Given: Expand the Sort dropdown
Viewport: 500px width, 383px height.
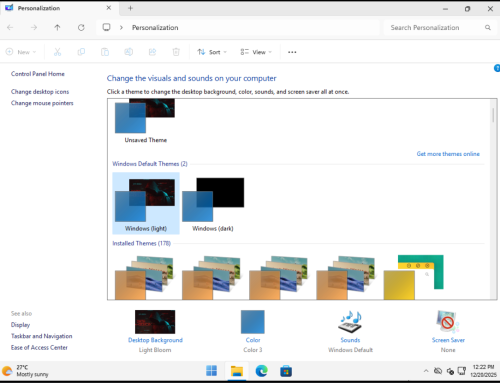Looking at the screenshot, I should [x=212, y=52].
